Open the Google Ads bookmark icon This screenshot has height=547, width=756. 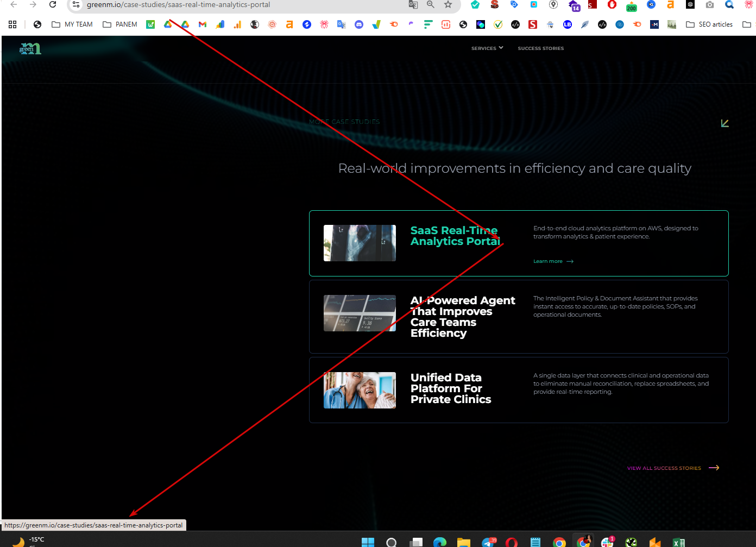tap(220, 24)
